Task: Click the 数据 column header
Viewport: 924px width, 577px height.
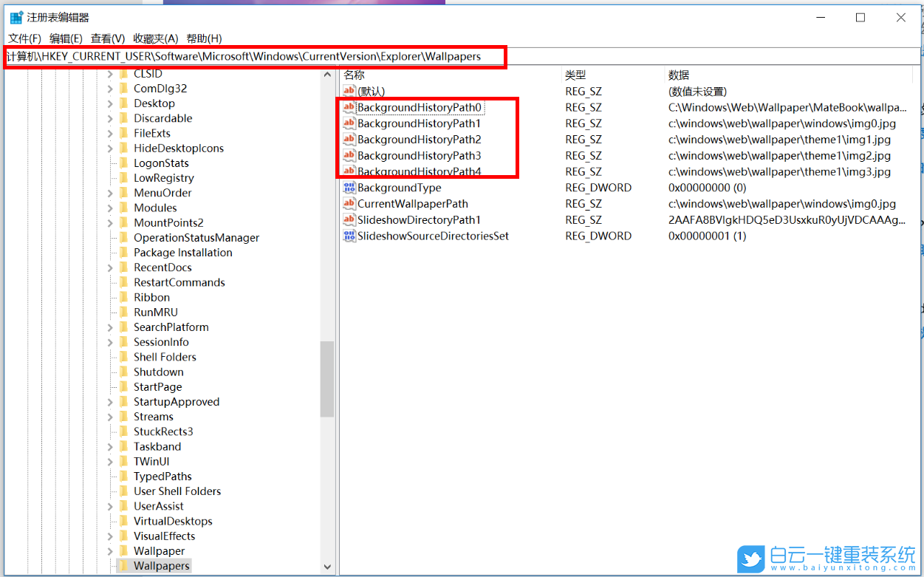Action: 678,75
